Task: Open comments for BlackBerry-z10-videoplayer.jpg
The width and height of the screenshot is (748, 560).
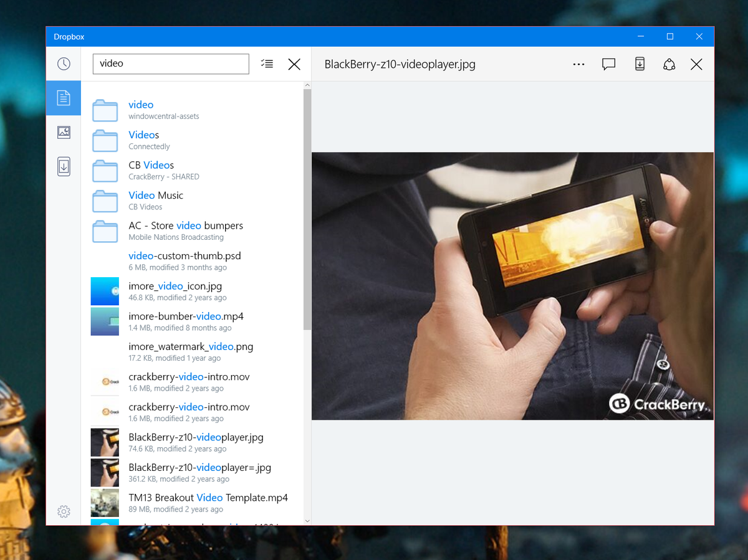Action: [x=608, y=64]
